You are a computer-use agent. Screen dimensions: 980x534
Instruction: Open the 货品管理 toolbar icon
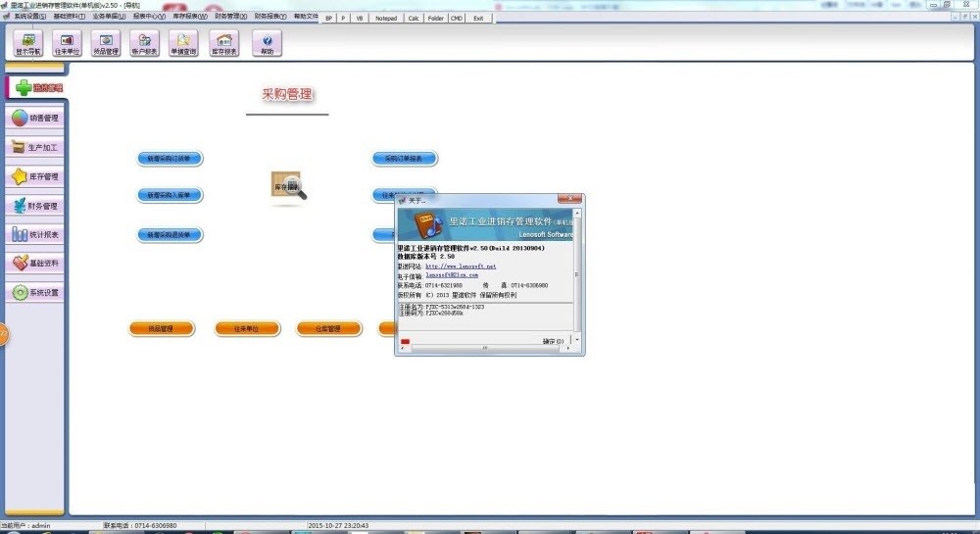pos(106,43)
